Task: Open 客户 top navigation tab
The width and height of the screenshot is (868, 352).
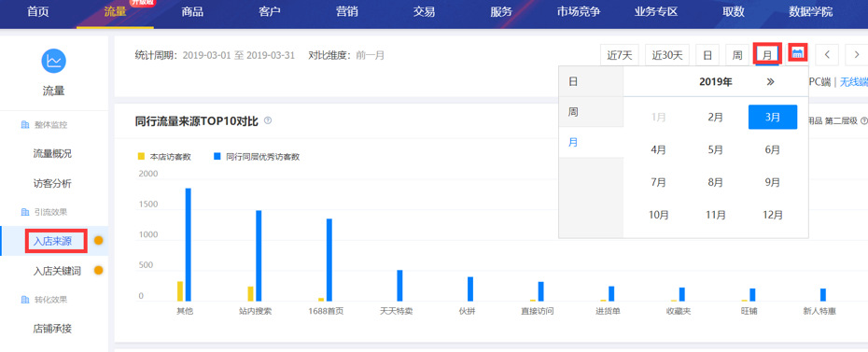Action: tap(270, 11)
